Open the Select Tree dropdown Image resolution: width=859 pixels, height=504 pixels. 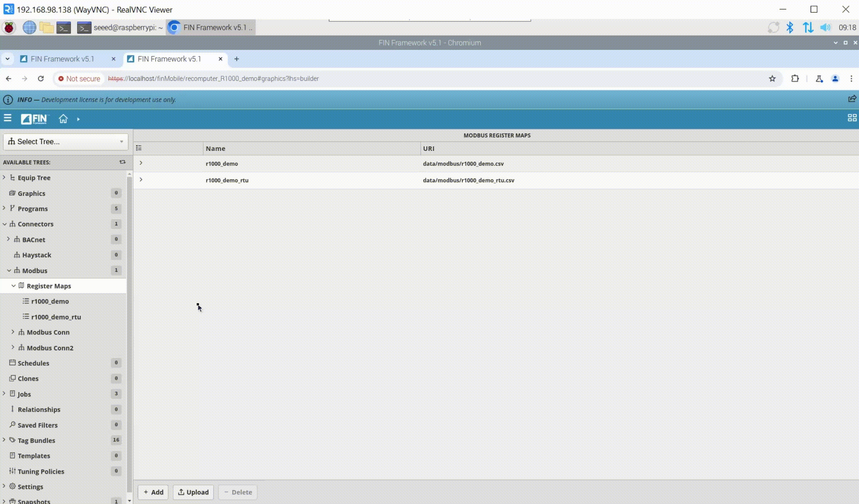tap(65, 142)
